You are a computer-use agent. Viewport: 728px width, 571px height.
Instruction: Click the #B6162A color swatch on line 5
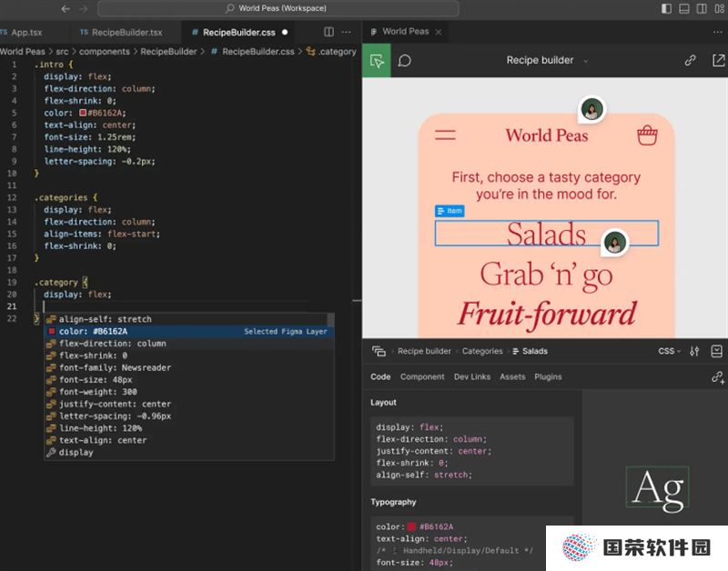pos(83,113)
